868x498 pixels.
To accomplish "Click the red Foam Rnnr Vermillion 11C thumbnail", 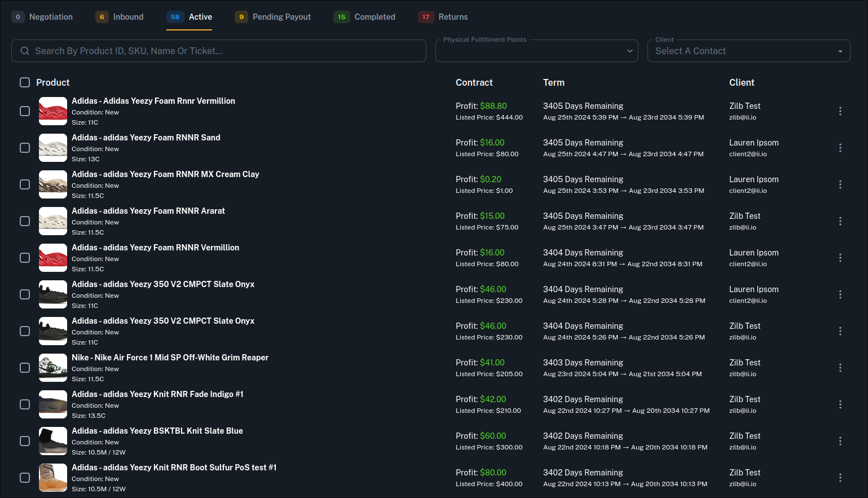I will (53, 111).
